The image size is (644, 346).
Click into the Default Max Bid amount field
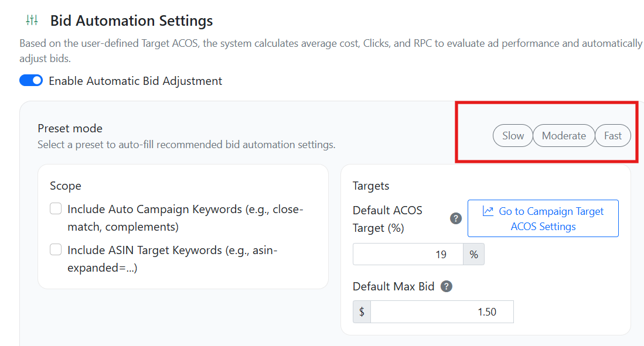click(x=442, y=312)
